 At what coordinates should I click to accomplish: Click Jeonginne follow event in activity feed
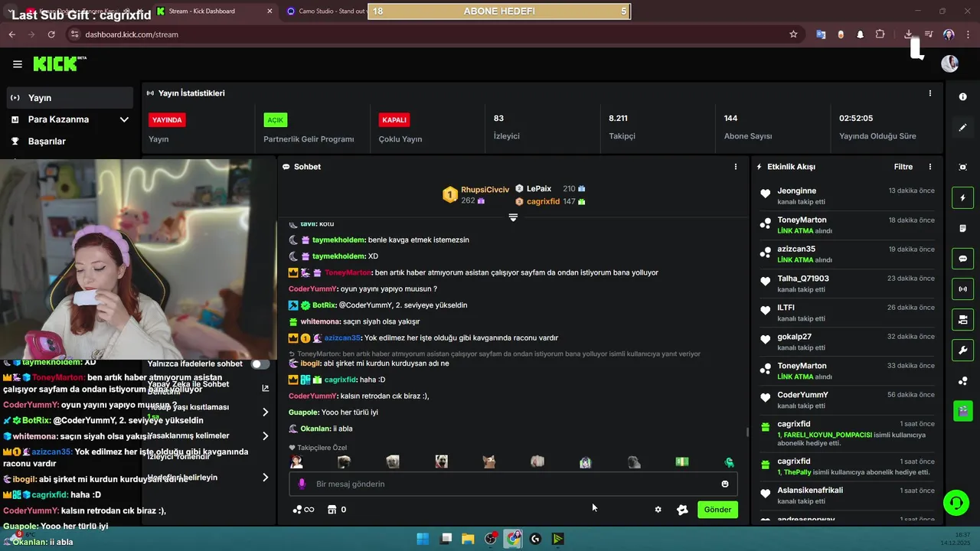tap(845, 196)
